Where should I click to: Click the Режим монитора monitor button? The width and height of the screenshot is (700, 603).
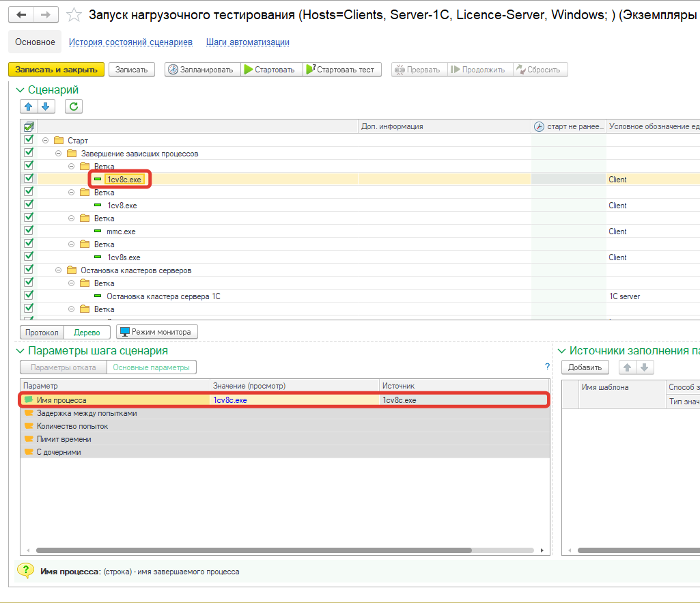(157, 332)
